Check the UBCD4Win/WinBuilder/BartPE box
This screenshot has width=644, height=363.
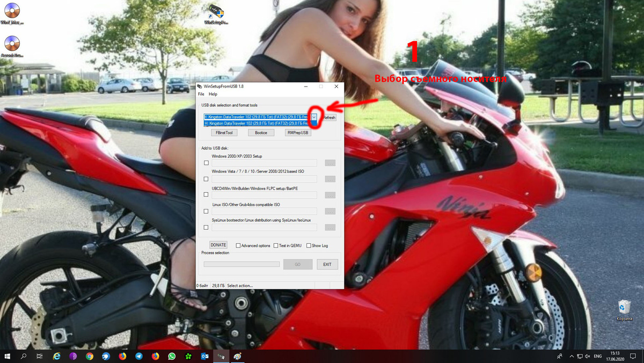click(206, 195)
